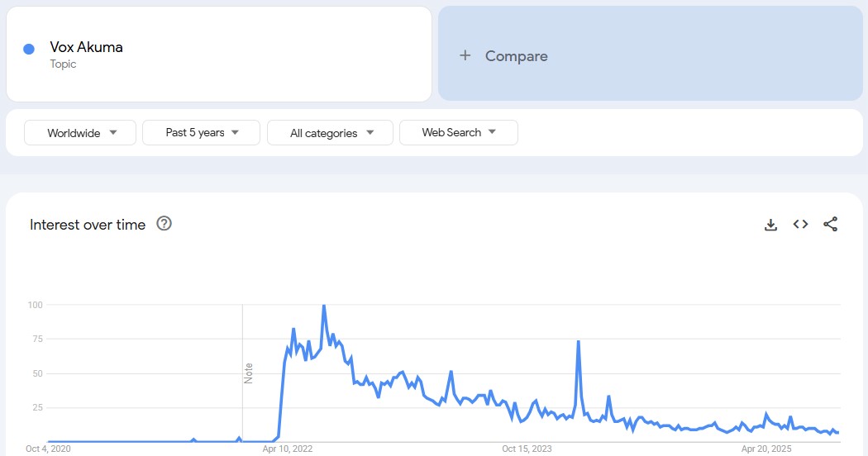Click the Compare text to add a term
Image resolution: width=868 pixels, height=456 pixels.
coord(516,56)
